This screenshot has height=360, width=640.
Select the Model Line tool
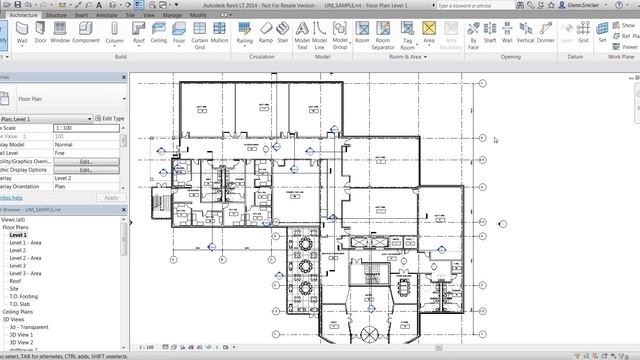click(319, 36)
